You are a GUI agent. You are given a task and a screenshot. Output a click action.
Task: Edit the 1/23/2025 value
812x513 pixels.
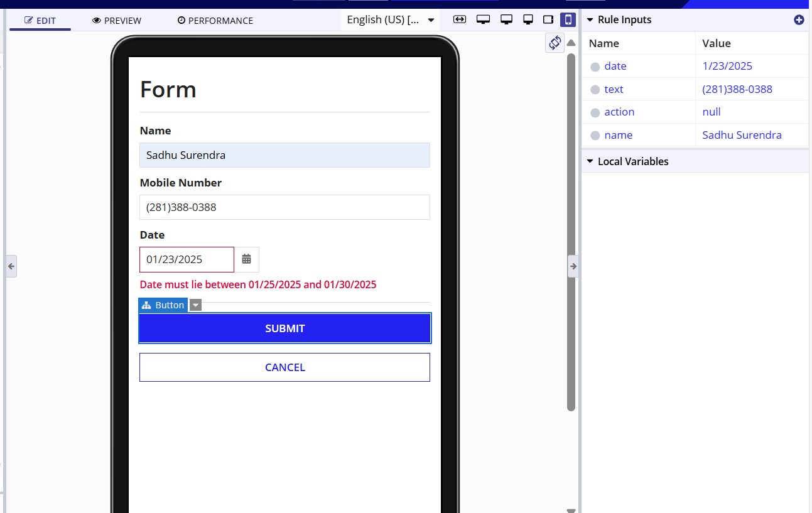coord(727,66)
